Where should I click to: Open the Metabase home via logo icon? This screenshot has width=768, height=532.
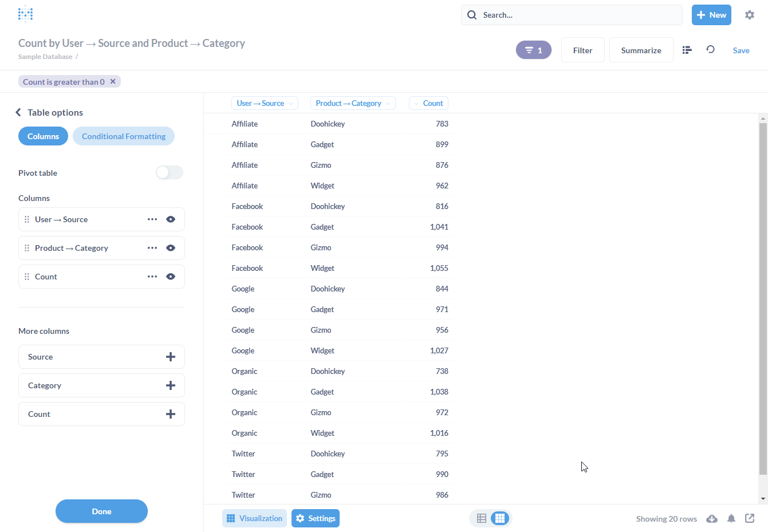click(x=25, y=13)
